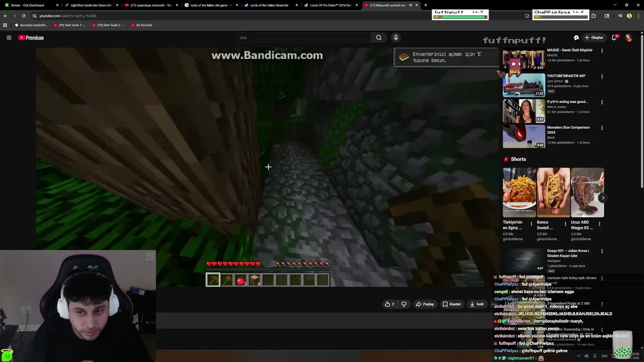The height and width of the screenshot is (362, 644).
Task: Click the YouTube search Ara field
Action: (303, 38)
